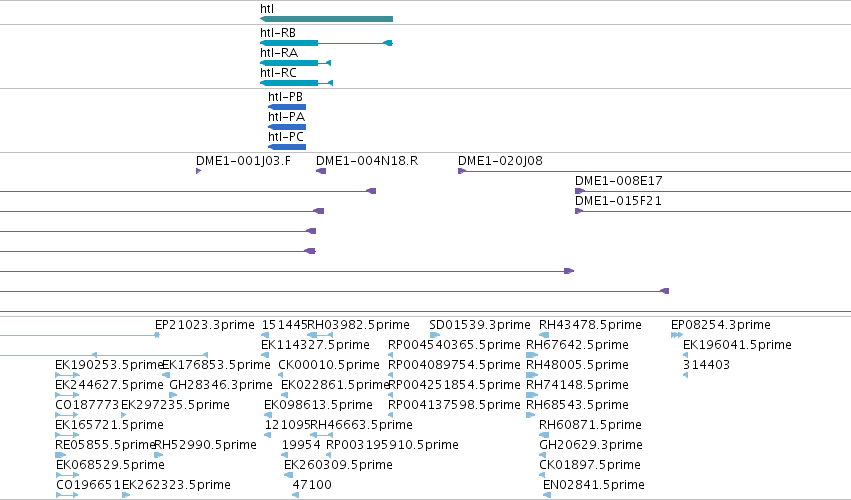The height and width of the screenshot is (500, 851).
Task: Click the RP004089754.5prime label
Action: click(x=454, y=365)
